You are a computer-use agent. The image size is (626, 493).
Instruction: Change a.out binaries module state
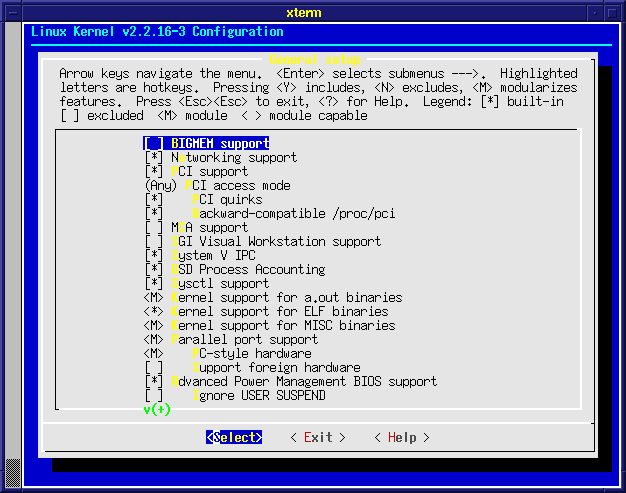coord(153,298)
